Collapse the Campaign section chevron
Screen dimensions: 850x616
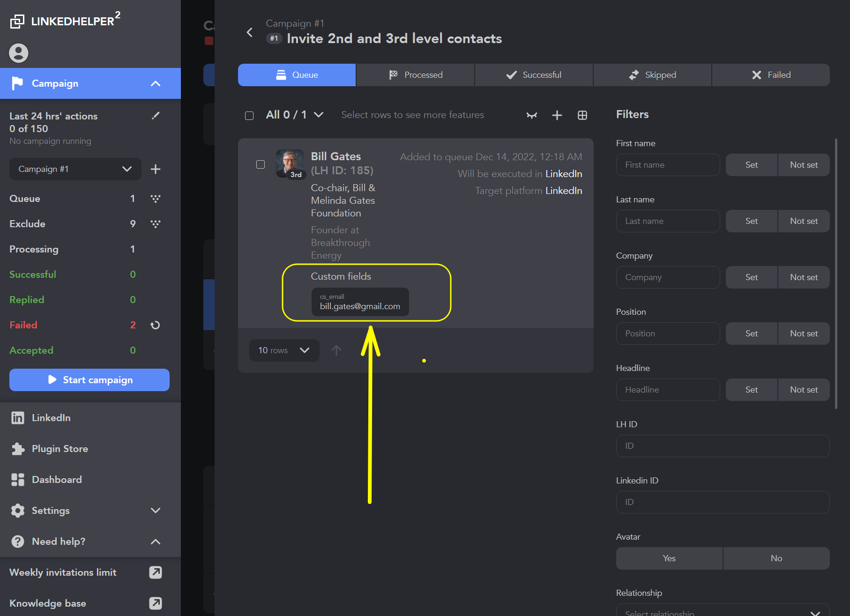click(x=156, y=84)
